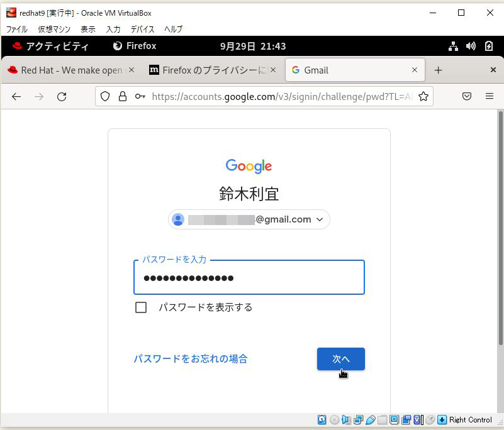
Task: Click VirtualBox network adapters status icon
Action: (359, 420)
